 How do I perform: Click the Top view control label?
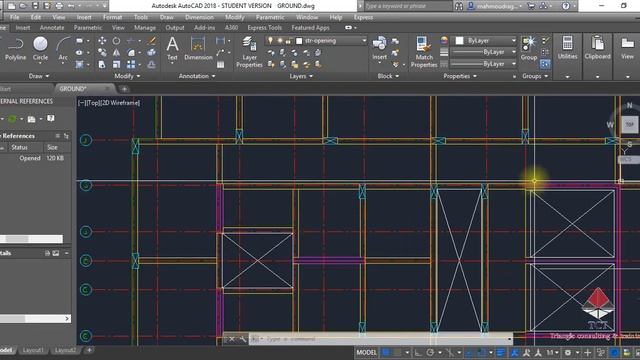click(x=93, y=103)
